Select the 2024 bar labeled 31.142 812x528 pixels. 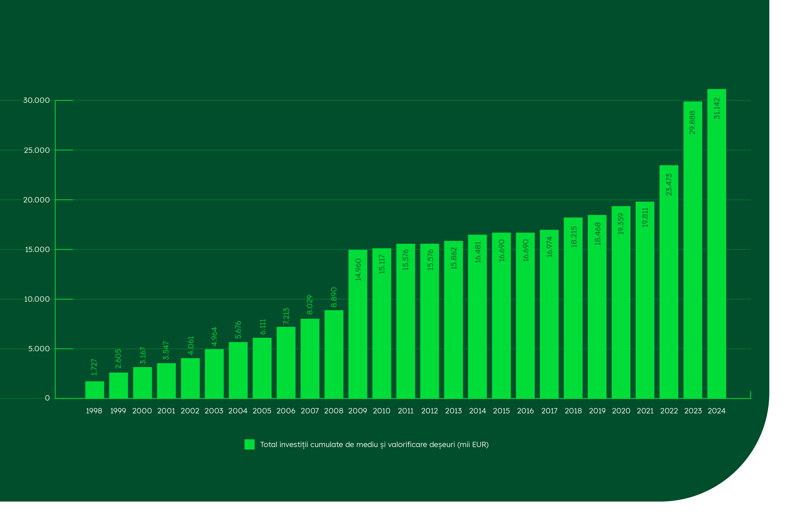(x=717, y=244)
